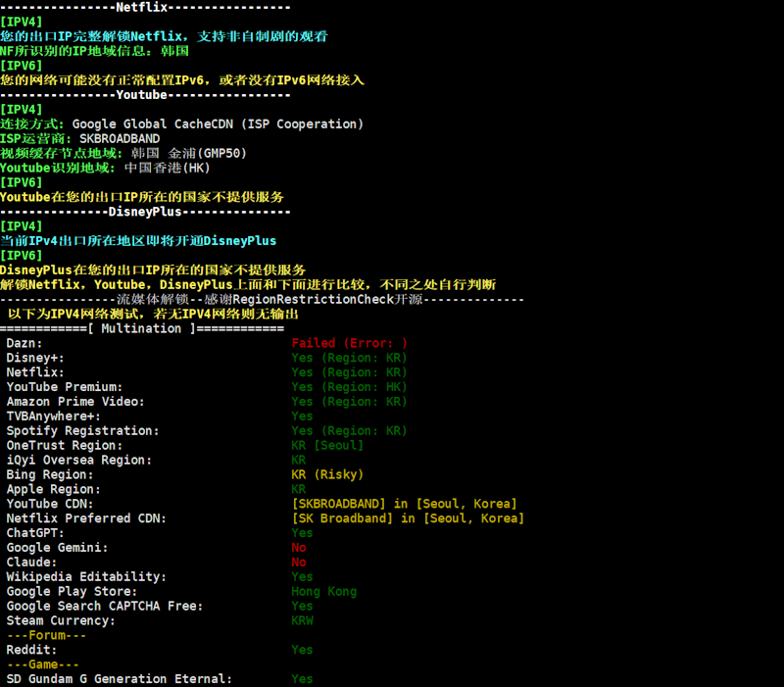Click the 'iQyi Oversea Region:' row label
This screenshot has width=784, height=687.
point(79,460)
